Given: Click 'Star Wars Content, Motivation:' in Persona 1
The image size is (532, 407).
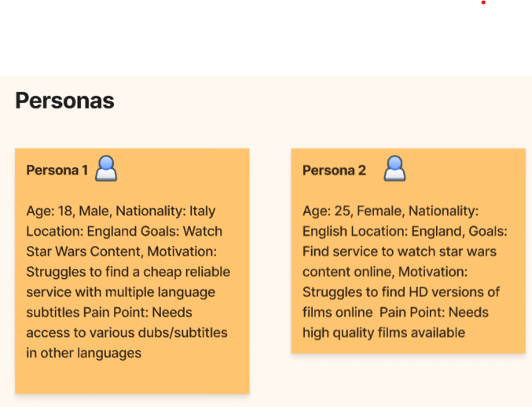Looking at the screenshot, I should 121,251.
